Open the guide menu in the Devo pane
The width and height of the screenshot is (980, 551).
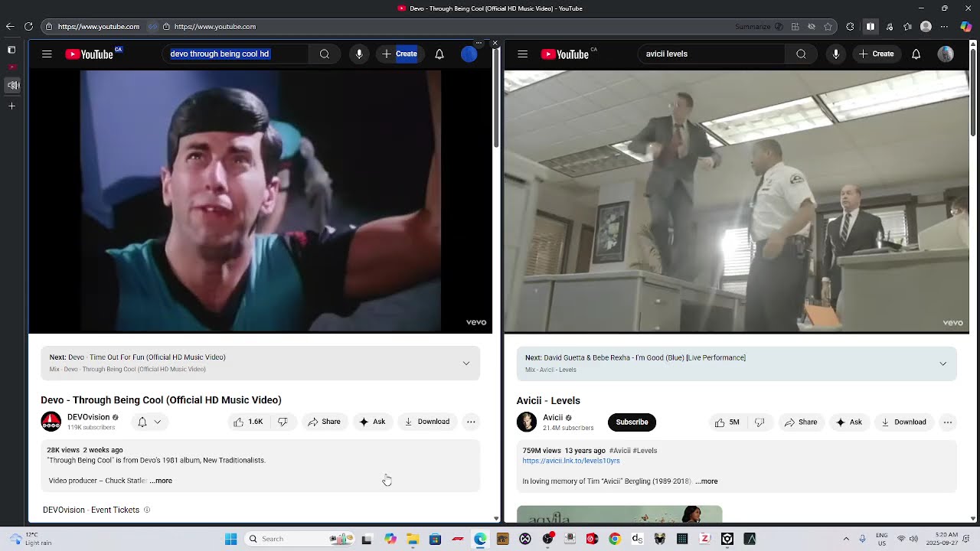(47, 54)
